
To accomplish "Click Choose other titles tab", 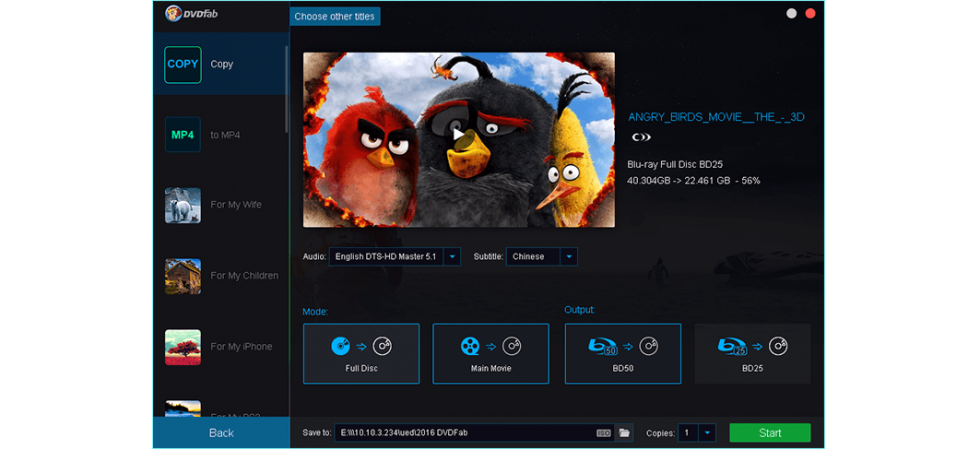I will [x=335, y=16].
